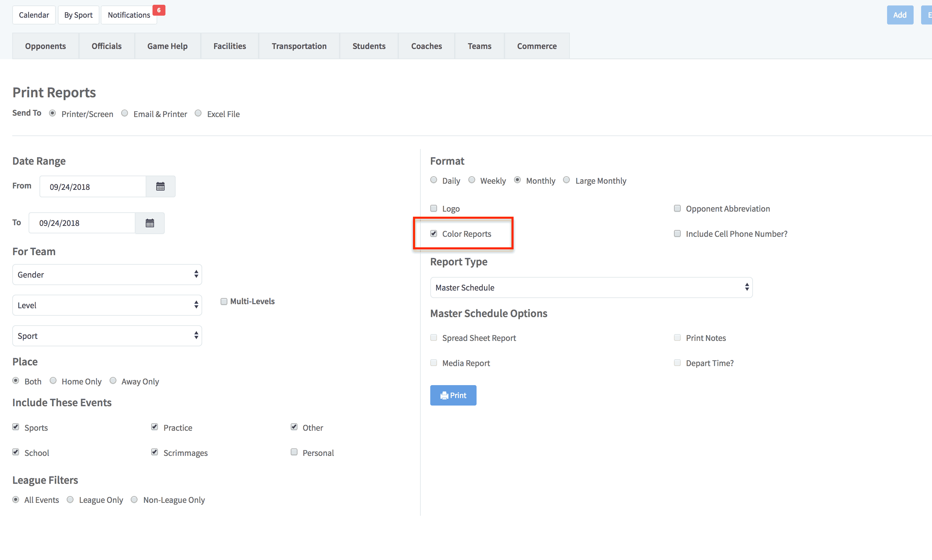932x560 pixels.
Task: Open the Report Type Master Schedule dropdown
Action: pyautogui.click(x=592, y=287)
